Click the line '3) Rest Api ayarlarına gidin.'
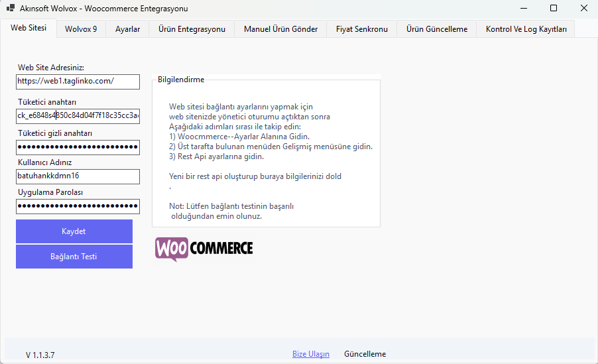The width and height of the screenshot is (598, 364). pyautogui.click(x=216, y=156)
